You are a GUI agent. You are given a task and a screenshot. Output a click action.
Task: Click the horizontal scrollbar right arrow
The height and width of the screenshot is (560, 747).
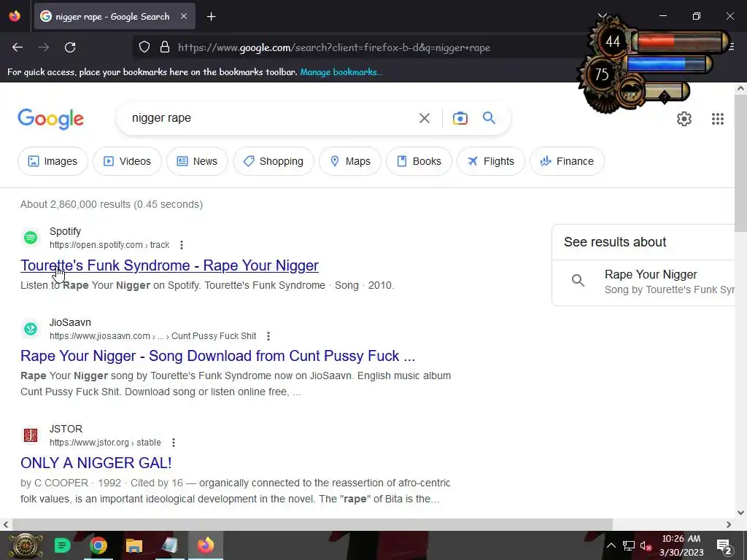729,524
